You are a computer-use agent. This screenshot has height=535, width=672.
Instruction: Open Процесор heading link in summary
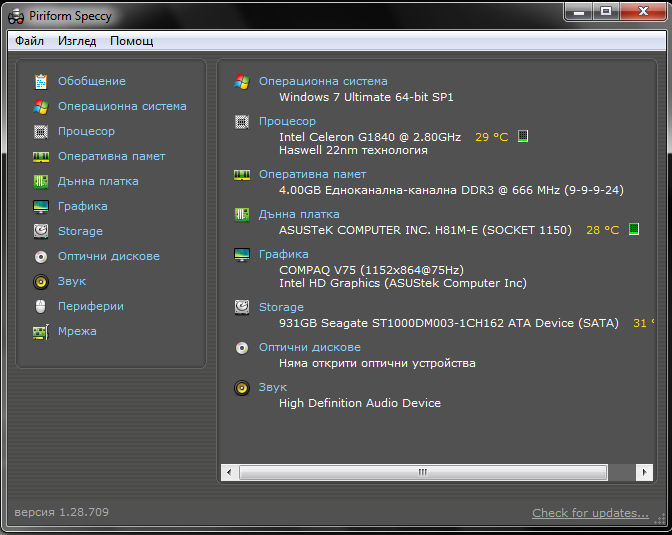287,121
